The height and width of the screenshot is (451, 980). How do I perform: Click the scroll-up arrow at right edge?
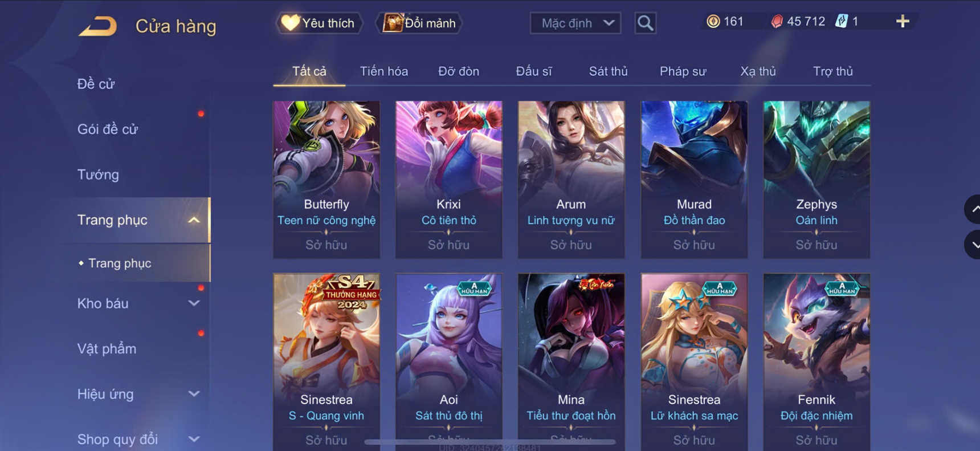tap(973, 209)
